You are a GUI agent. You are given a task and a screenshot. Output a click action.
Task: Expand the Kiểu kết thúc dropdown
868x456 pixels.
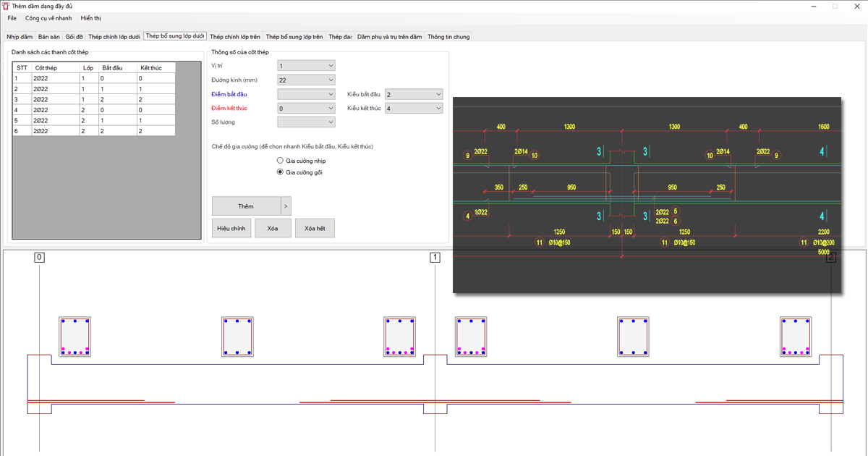(x=413, y=109)
